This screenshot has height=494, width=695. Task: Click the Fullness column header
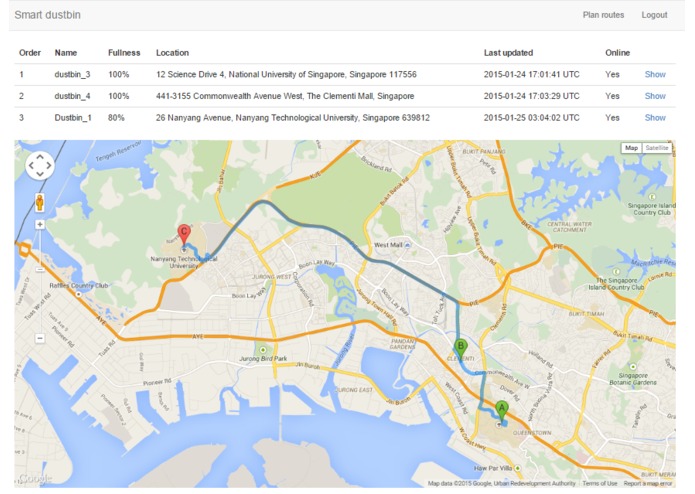coord(124,53)
